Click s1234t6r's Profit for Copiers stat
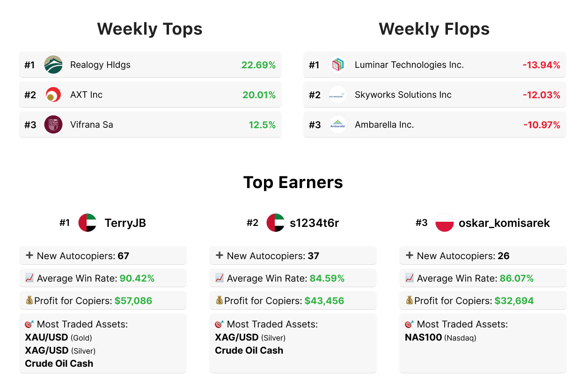586x392 pixels. (x=293, y=301)
